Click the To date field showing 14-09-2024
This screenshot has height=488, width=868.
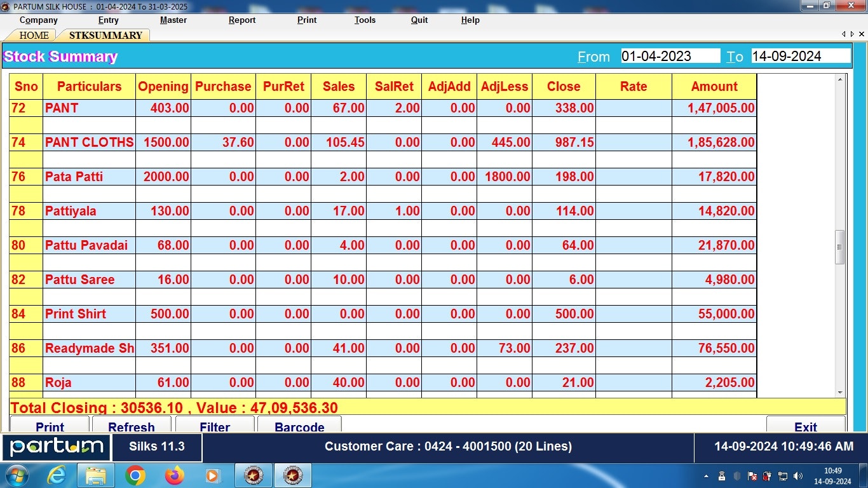[x=800, y=56]
